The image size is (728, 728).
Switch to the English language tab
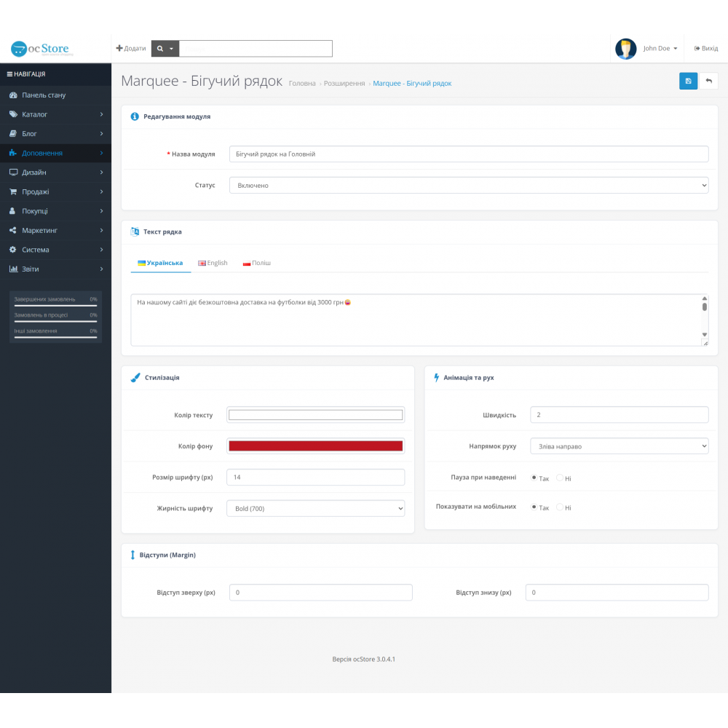[x=213, y=263]
